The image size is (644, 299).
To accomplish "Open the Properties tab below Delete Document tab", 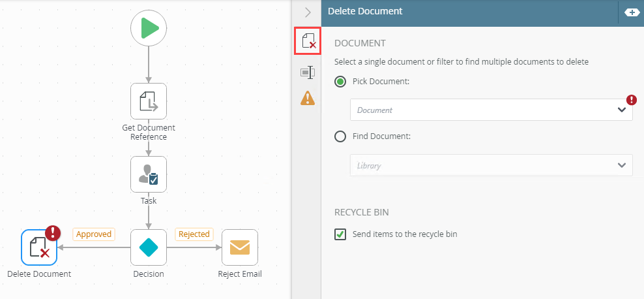I will 308,72.
